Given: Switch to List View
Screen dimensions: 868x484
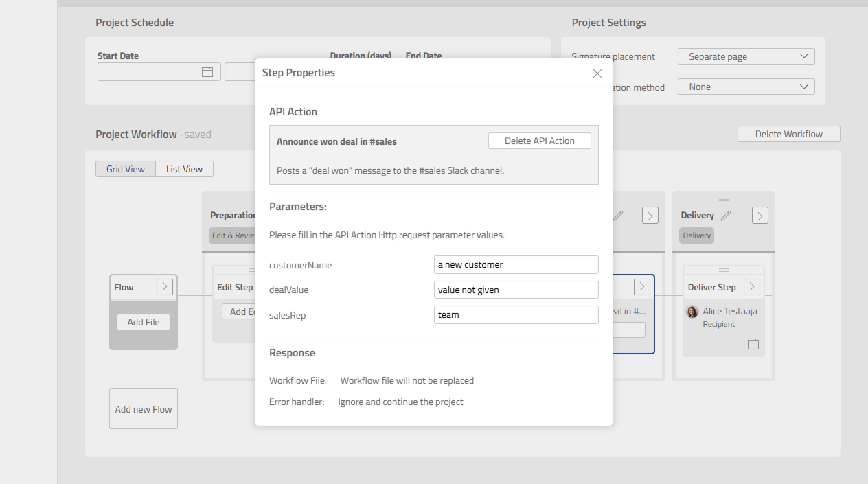Looking at the screenshot, I should point(184,169).
